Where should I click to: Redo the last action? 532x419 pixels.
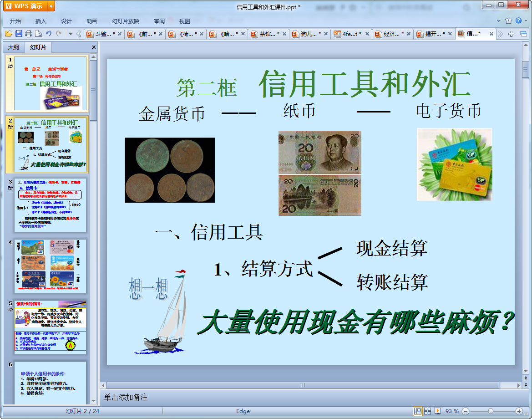[x=59, y=34]
